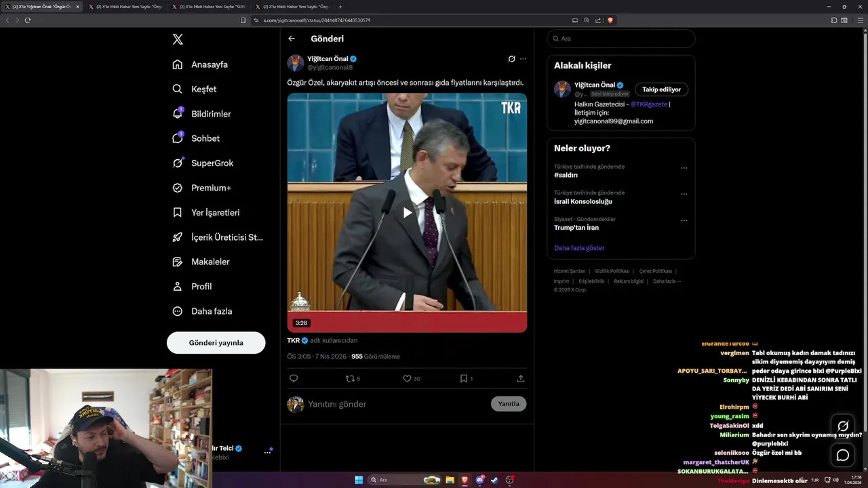Open Gizlilik Politikası footer link
Viewport: 868px width, 488px height.
point(612,271)
